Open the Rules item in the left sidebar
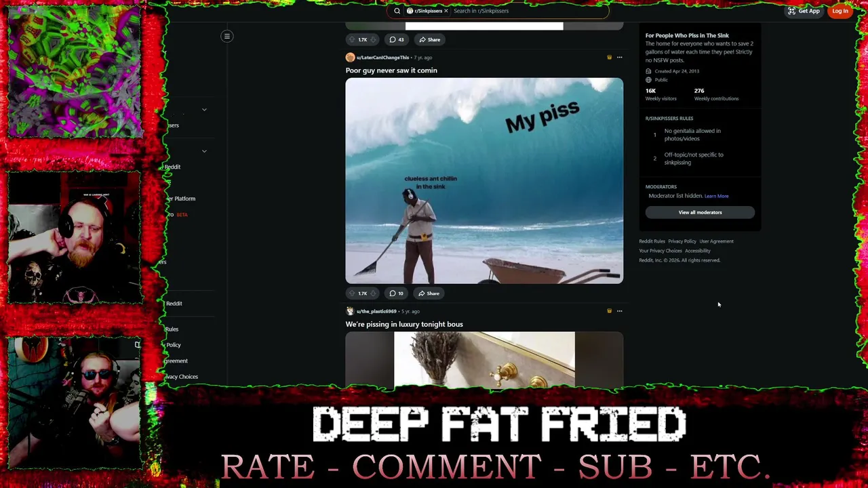This screenshot has height=488, width=868. (x=172, y=329)
